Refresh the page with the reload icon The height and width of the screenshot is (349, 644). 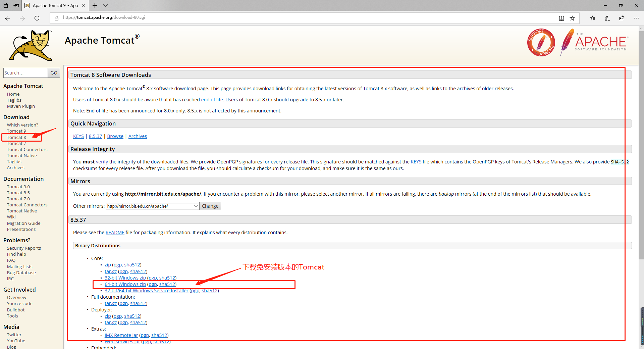(x=37, y=18)
